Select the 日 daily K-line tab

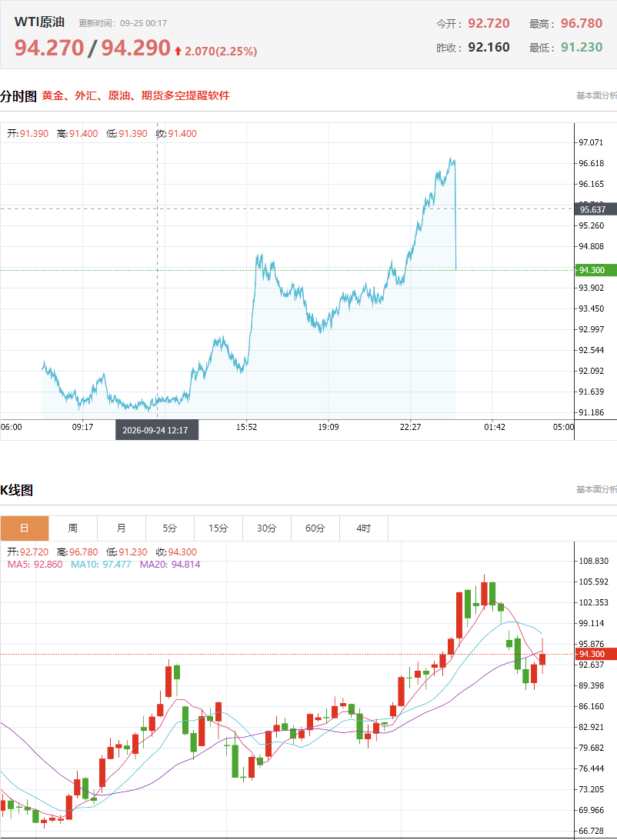click(x=24, y=528)
